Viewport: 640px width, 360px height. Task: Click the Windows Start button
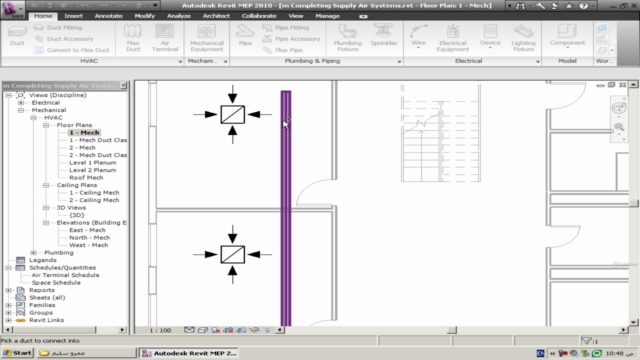[17, 353]
